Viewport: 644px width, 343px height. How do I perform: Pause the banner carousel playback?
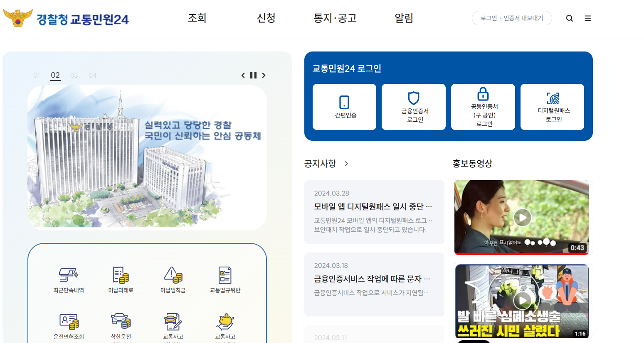(x=254, y=75)
